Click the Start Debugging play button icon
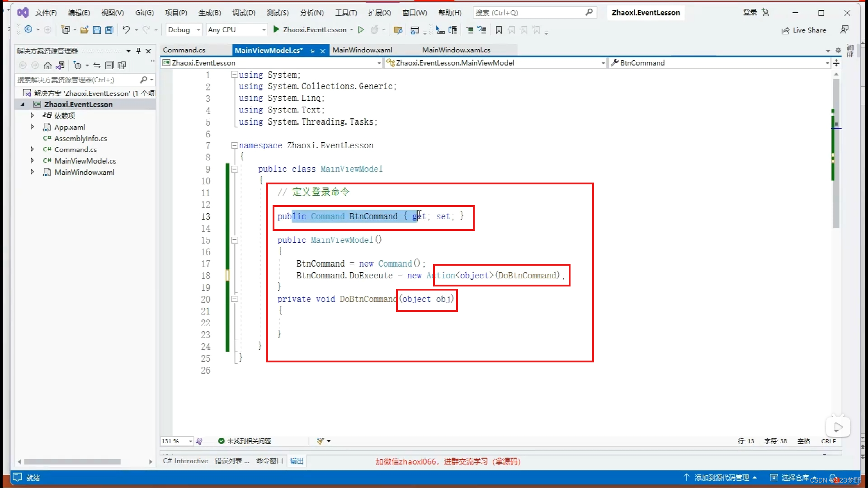 click(x=276, y=30)
